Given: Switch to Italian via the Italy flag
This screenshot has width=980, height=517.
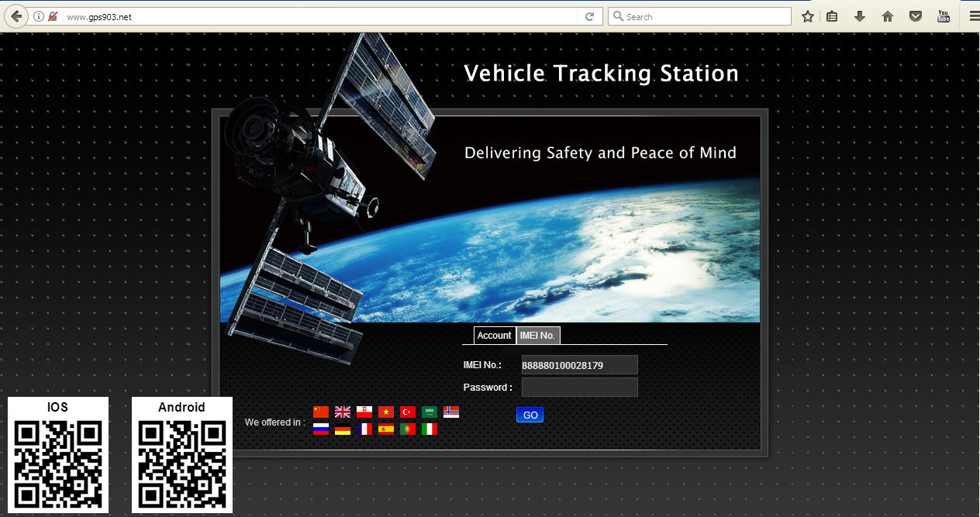Looking at the screenshot, I should tap(430, 429).
